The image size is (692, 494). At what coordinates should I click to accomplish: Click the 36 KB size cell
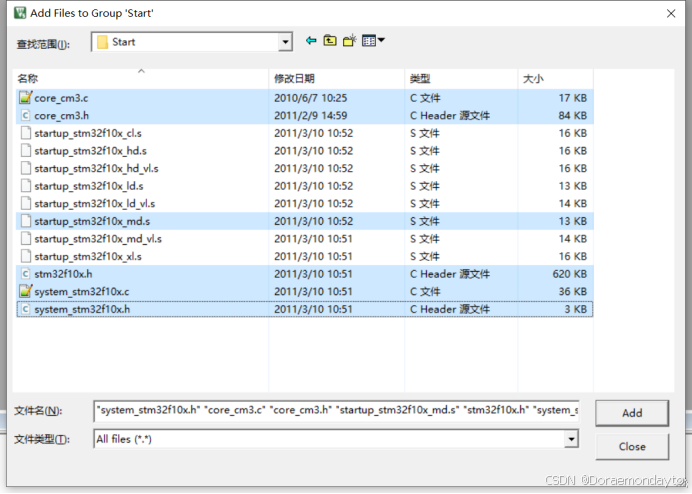[572, 292]
